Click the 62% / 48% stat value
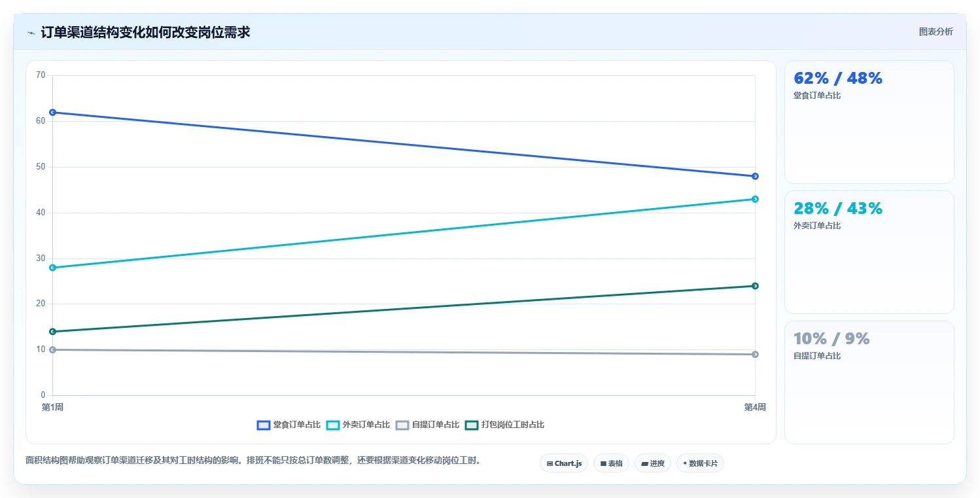980x498 pixels. click(838, 78)
